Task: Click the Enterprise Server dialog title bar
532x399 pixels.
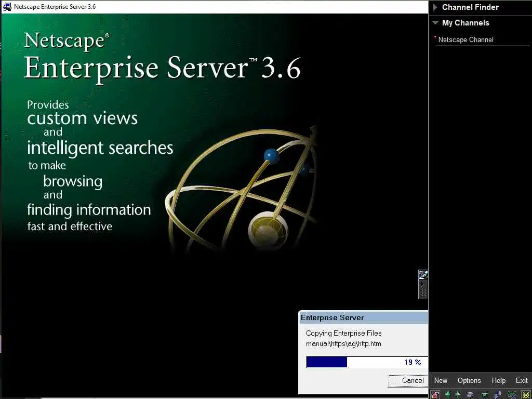Action: (364, 317)
